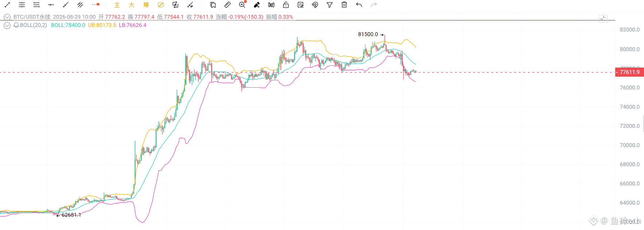644x230 pixels.
Task: Toggle the drawing lock padlock icon
Action: pos(286,5)
